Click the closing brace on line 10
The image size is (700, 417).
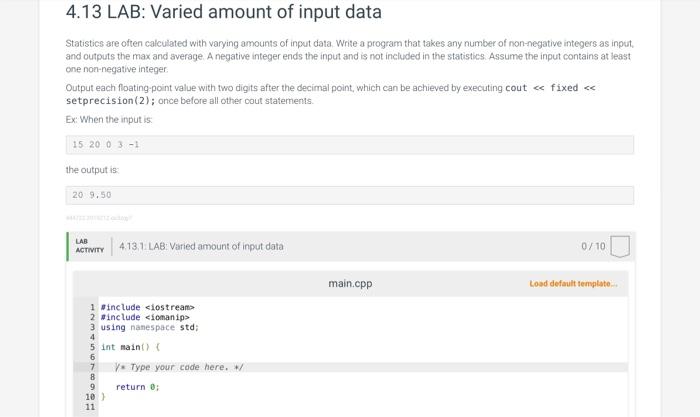(103, 397)
